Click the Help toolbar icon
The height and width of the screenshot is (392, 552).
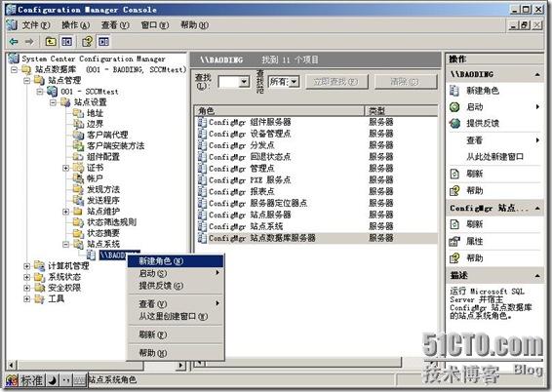pos(87,42)
